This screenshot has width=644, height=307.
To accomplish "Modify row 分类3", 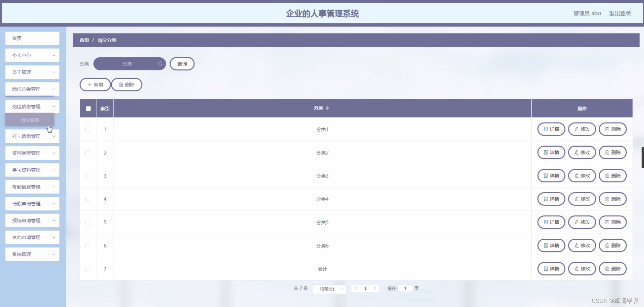I will point(582,176).
